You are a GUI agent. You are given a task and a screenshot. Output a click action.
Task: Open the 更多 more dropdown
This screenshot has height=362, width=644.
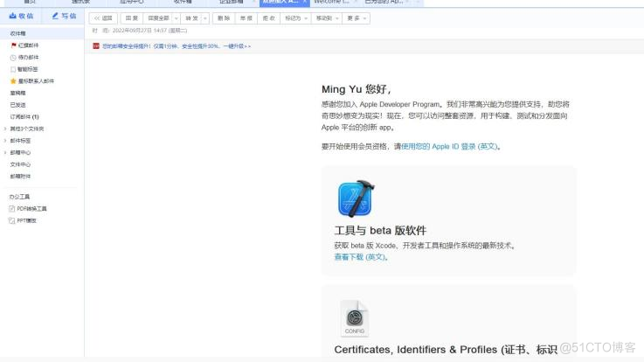tap(357, 18)
